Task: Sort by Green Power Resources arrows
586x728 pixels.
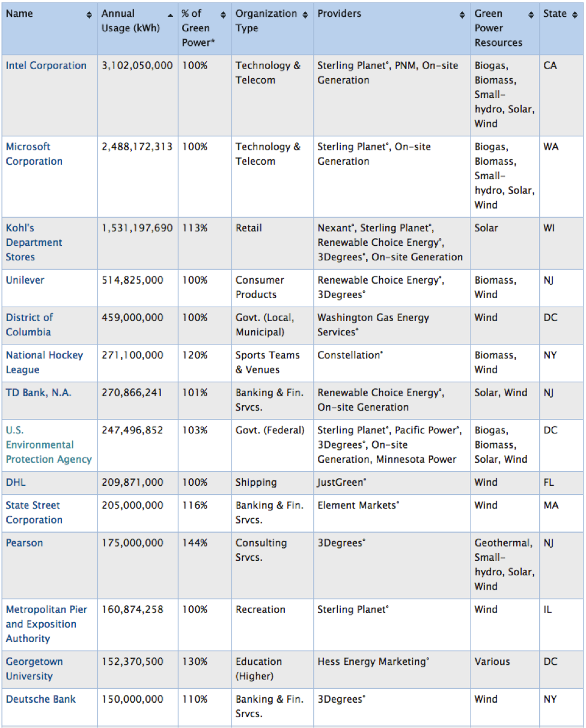Action: tap(531, 14)
